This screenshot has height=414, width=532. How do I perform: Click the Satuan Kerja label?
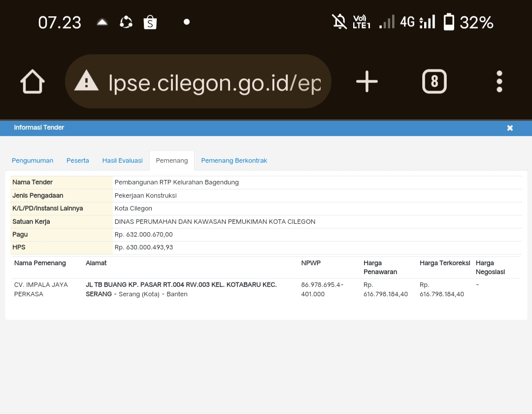(x=31, y=222)
